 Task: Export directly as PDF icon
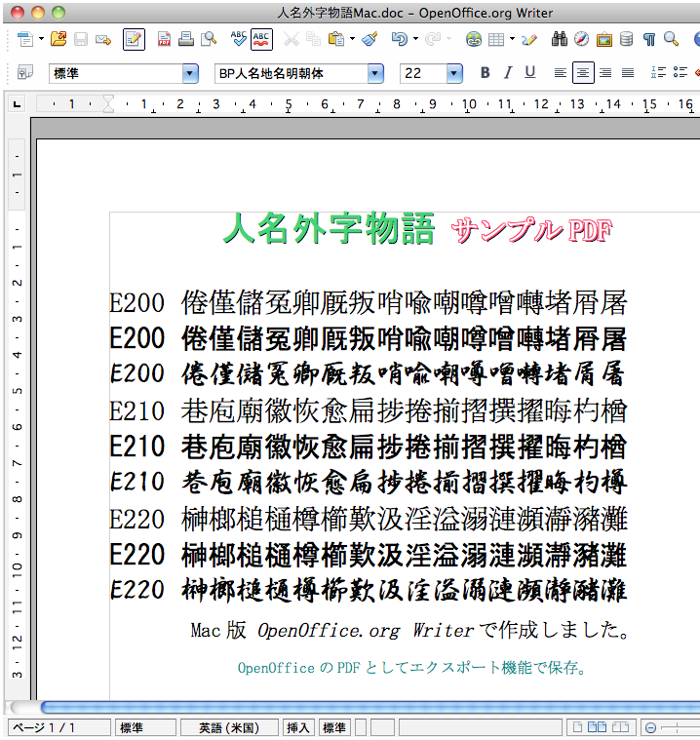pos(164,39)
